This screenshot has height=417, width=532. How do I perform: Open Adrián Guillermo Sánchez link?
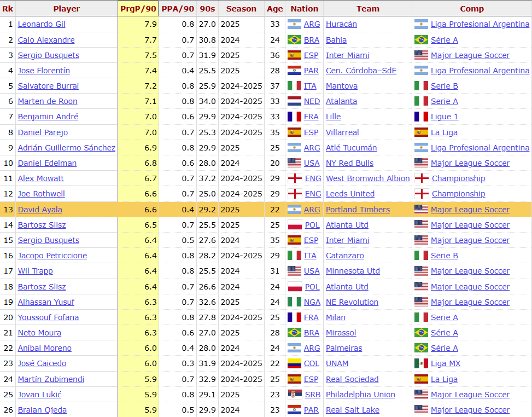pos(67,148)
